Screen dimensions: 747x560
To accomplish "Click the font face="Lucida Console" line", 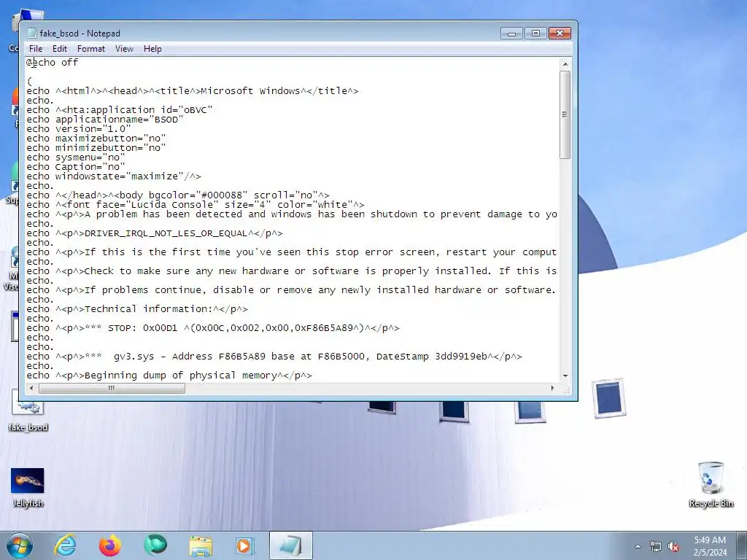I will (x=196, y=205).
